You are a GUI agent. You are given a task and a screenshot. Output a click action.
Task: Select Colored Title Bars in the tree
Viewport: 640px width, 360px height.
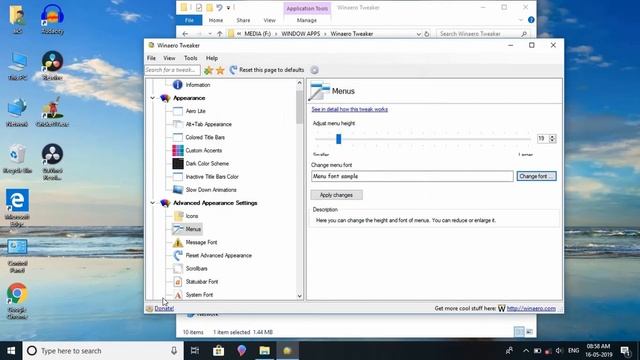[205, 137]
